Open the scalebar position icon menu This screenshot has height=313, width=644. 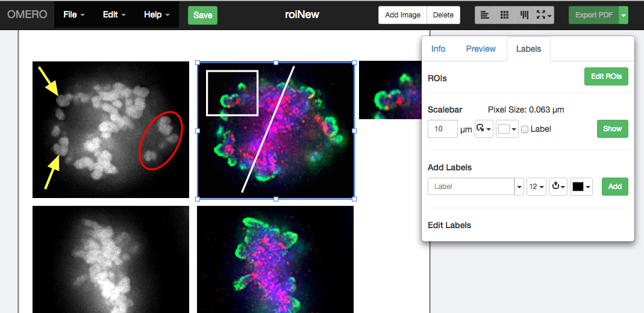click(484, 129)
